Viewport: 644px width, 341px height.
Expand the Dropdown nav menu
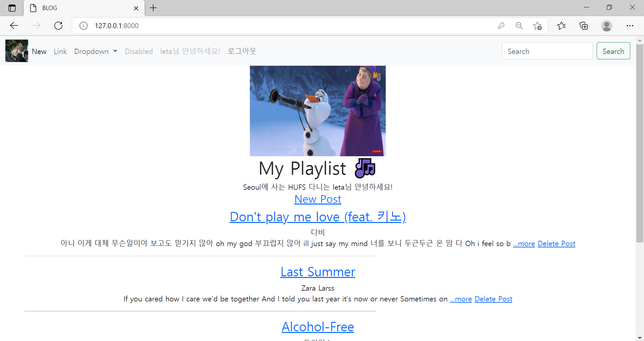[96, 51]
